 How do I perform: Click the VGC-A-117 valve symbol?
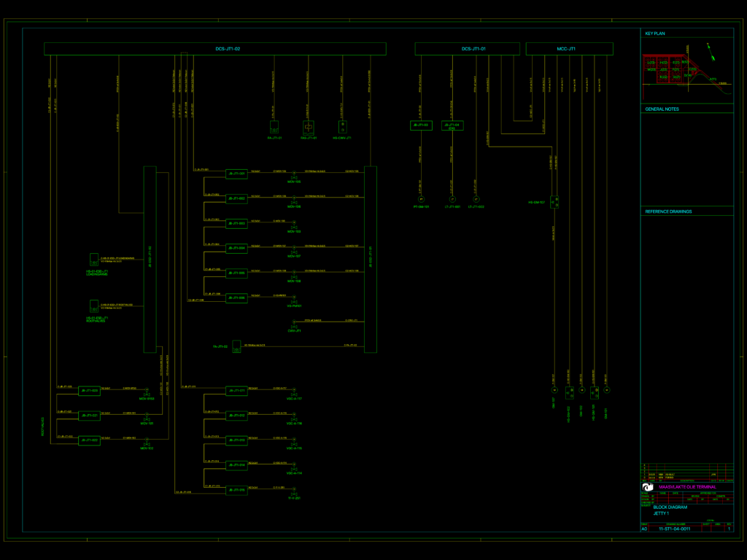tap(294, 392)
